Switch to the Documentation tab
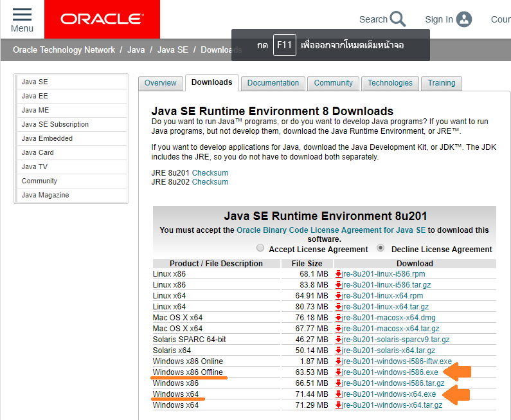Image resolution: width=511 pixels, height=420 pixels. 273,83
